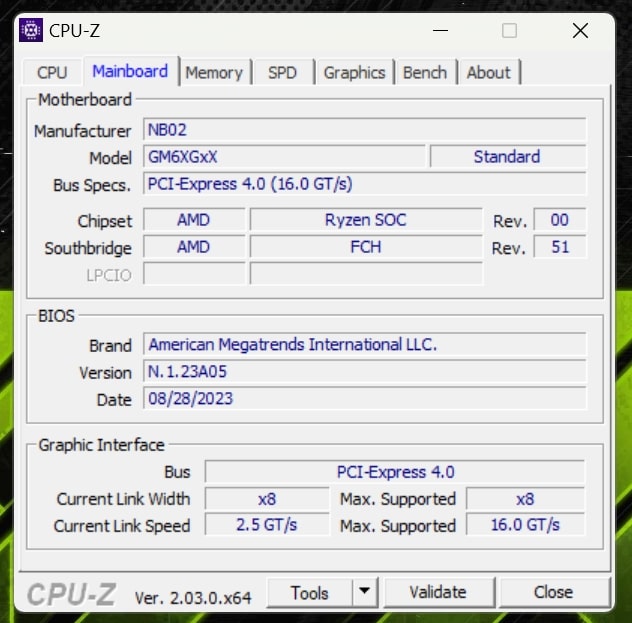Click the Bus Specs PCI-Express 4.0 field
This screenshot has width=632, height=623.
[x=364, y=184]
